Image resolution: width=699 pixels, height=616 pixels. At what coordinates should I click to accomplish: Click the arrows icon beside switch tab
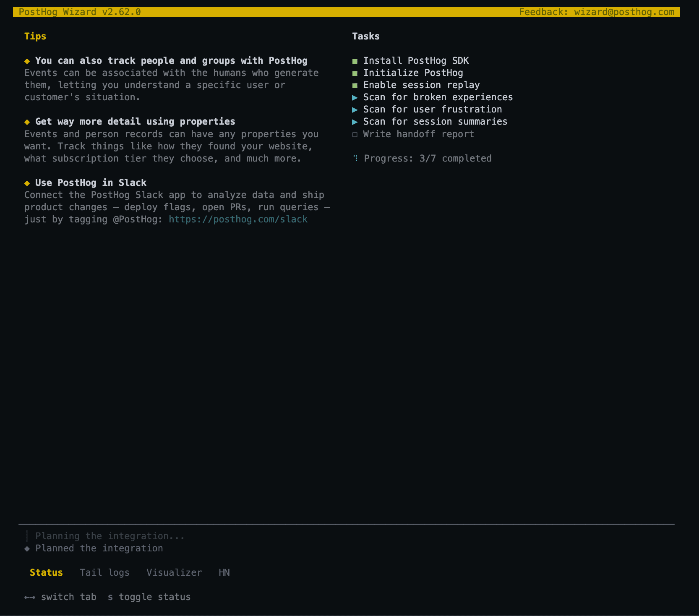pos(30,597)
